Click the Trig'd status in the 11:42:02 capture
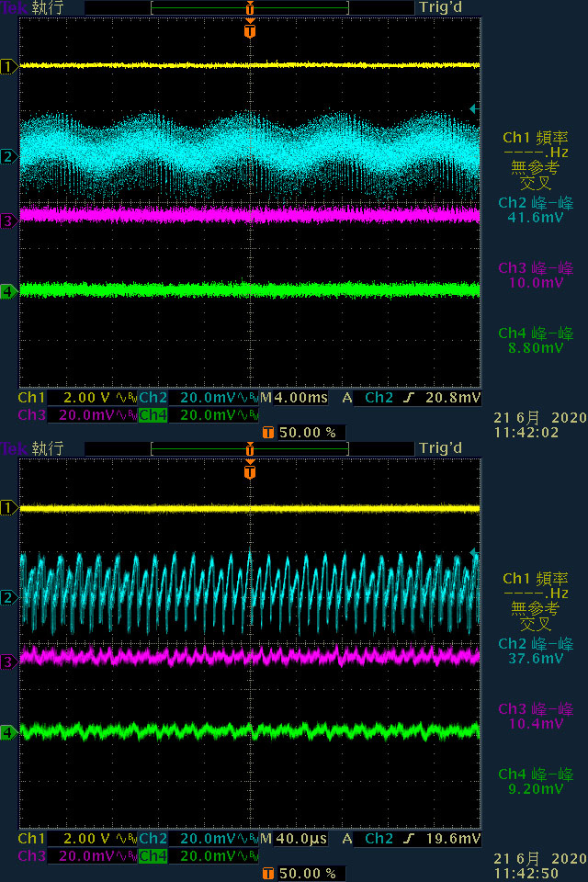 click(x=441, y=8)
